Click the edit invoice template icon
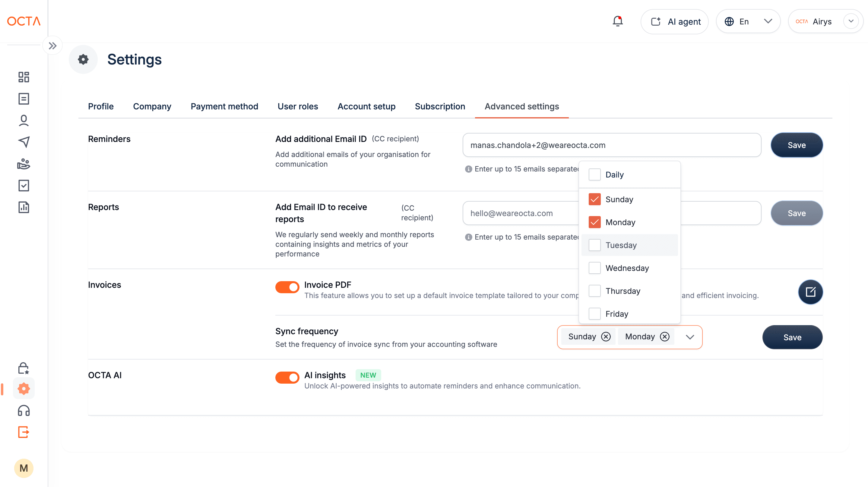868x487 pixels. pyautogui.click(x=810, y=292)
